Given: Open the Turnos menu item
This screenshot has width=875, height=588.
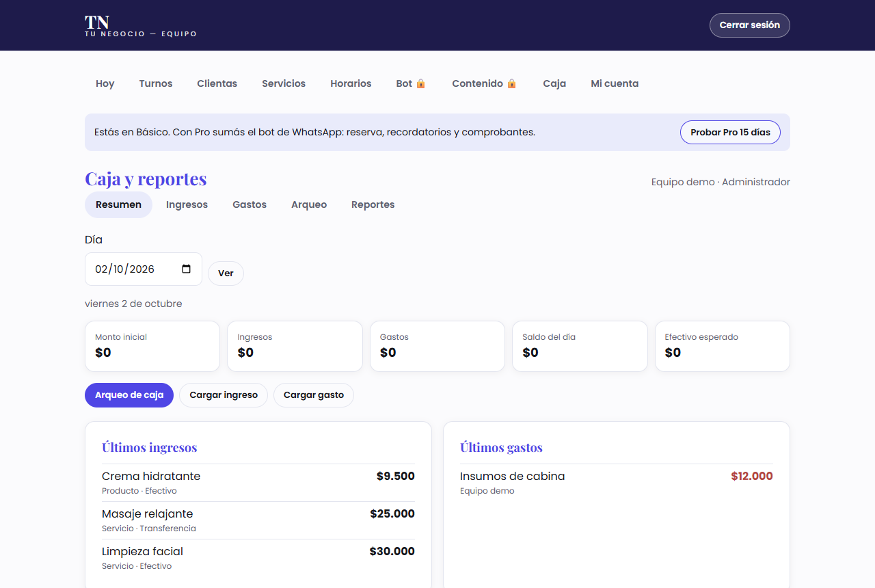Looking at the screenshot, I should pyautogui.click(x=156, y=83).
